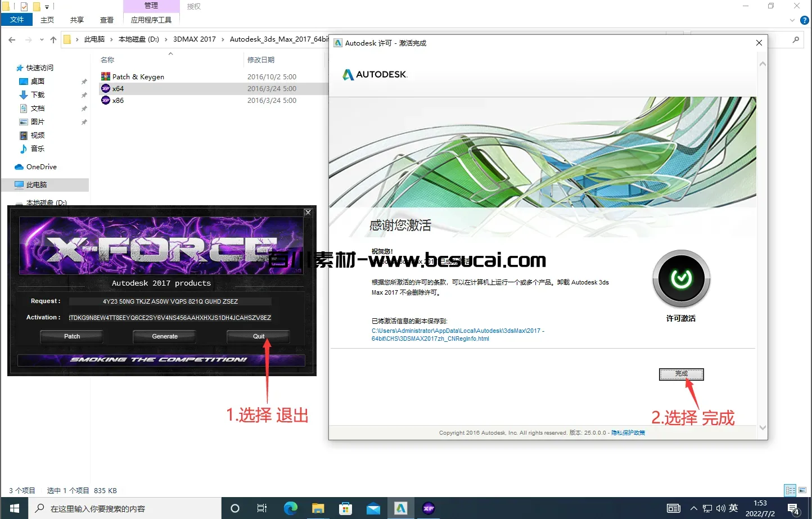Screen dimensions: 812x519
Task: Select Patch & Keygen archive file
Action: pos(138,76)
